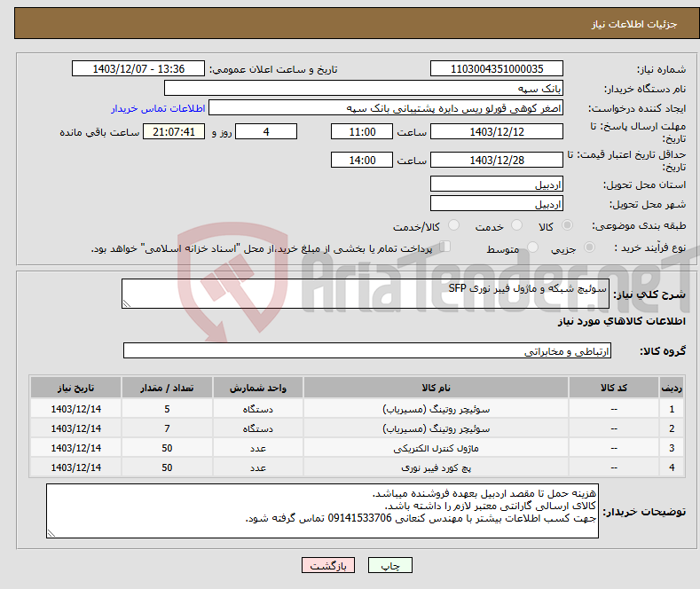Click the resize handle of description textarea
The height and width of the screenshot is (589, 700).
[127, 303]
